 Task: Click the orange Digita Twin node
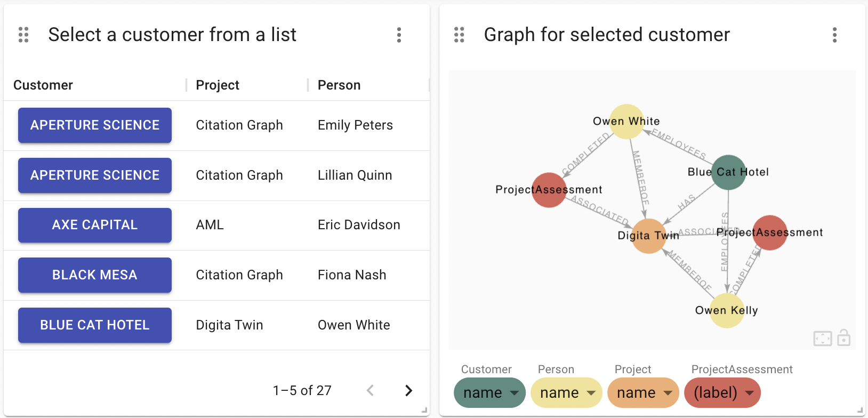649,236
